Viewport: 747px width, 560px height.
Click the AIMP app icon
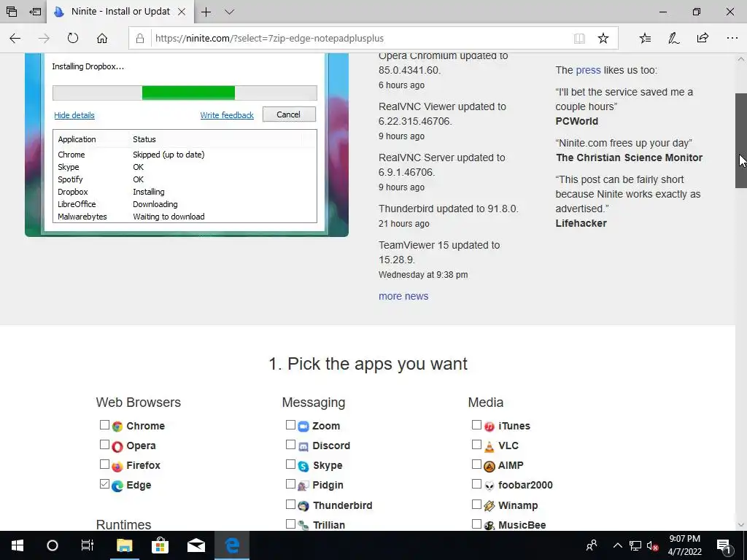[489, 466]
